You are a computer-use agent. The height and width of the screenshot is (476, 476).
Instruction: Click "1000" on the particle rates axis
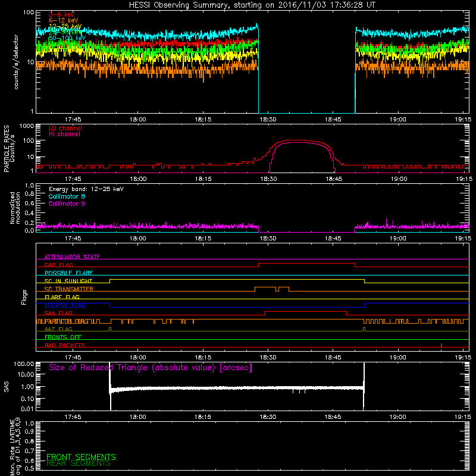pos(26,126)
